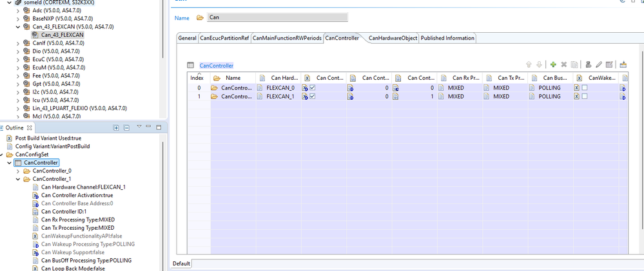The image size is (644, 271).
Task: Select the CanController tab
Action: [342, 38]
